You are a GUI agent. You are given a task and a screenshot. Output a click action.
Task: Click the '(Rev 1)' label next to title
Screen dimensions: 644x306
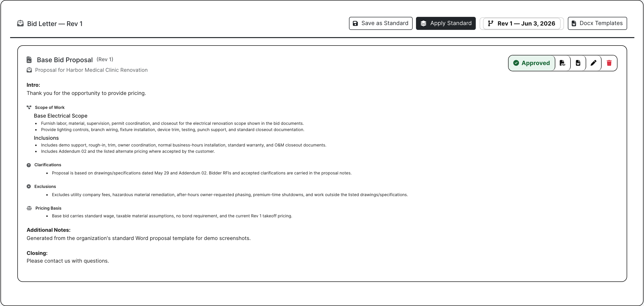[105, 60]
